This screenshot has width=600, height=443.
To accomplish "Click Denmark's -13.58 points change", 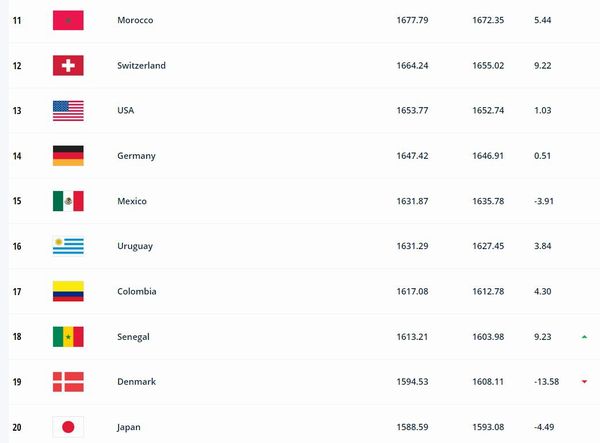I will coord(546,382).
